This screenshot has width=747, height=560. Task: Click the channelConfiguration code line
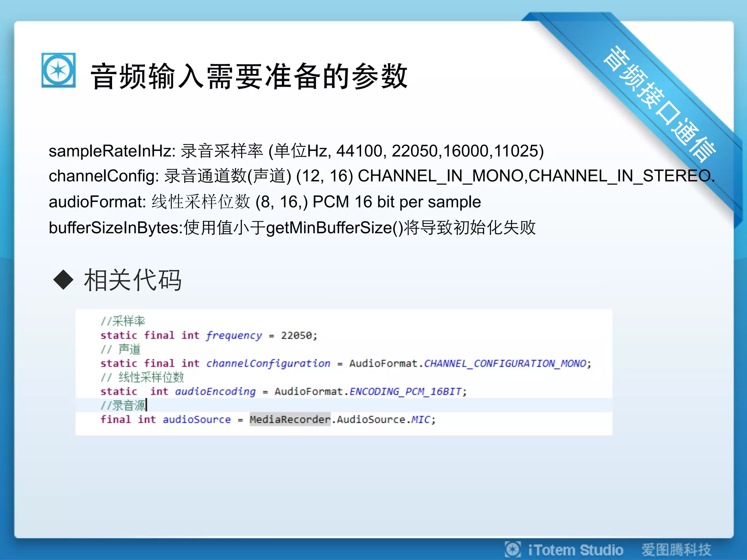tap(346, 363)
